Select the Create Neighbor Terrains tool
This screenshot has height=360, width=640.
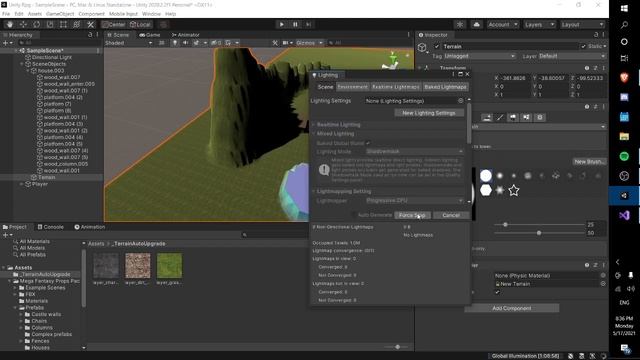tap(487, 118)
